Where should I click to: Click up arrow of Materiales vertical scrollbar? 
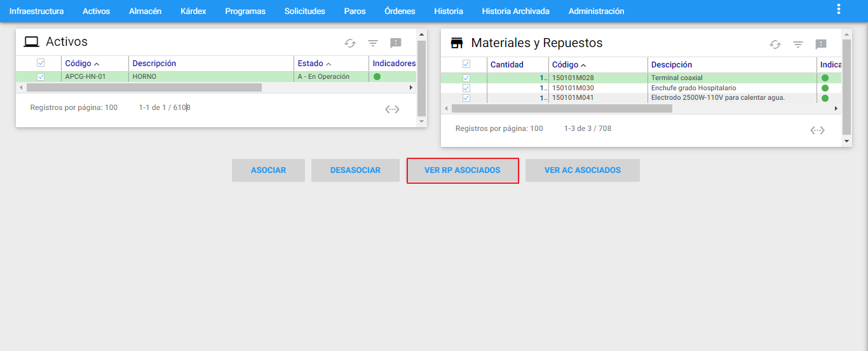click(x=846, y=34)
